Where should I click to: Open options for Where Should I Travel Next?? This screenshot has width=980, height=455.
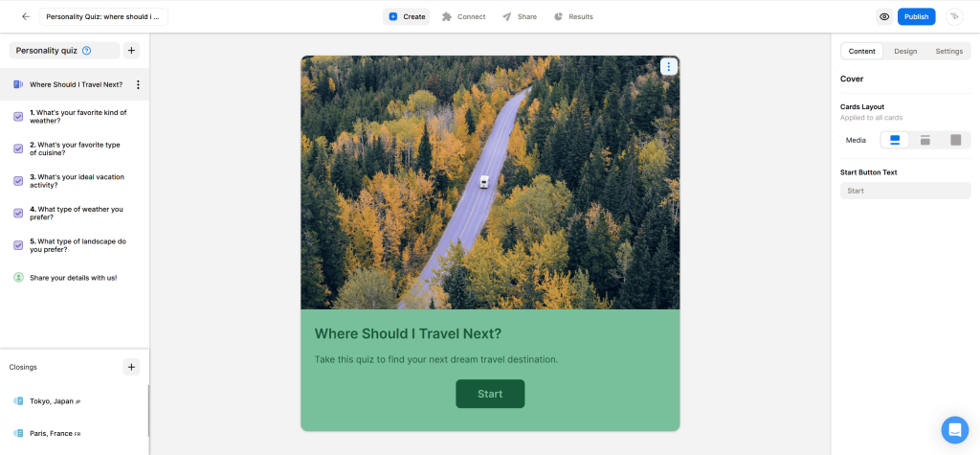click(138, 84)
